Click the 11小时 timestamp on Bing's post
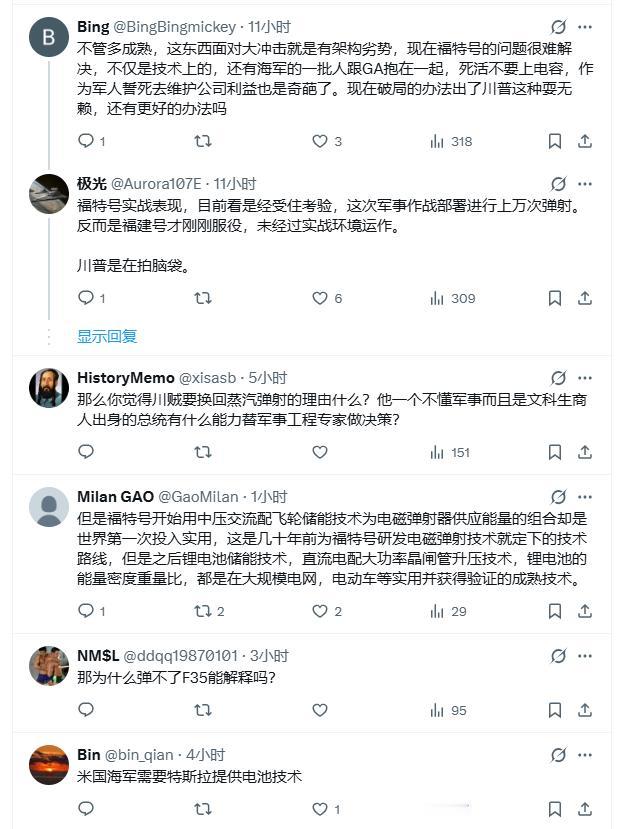 pyautogui.click(x=270, y=27)
